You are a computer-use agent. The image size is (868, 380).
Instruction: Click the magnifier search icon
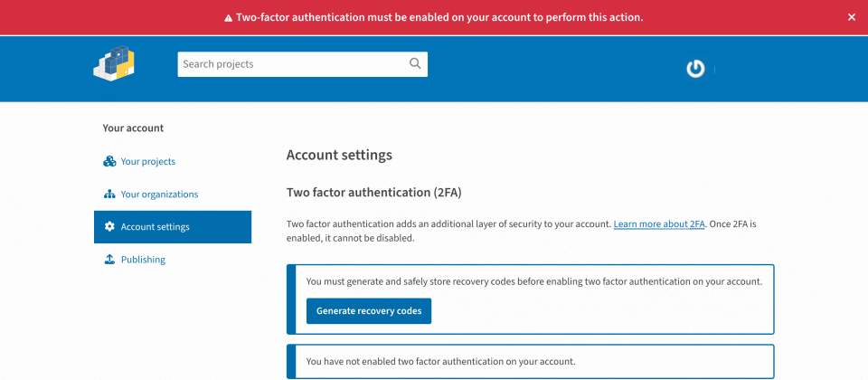tap(415, 63)
